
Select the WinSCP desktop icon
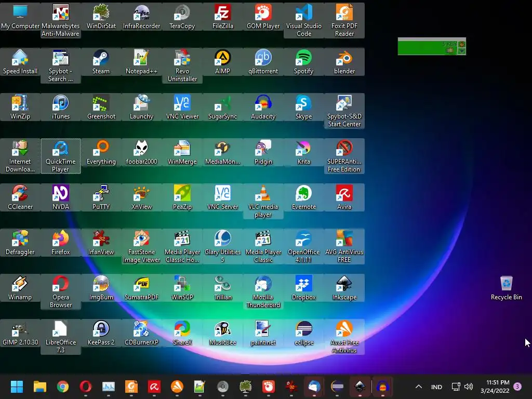(182, 288)
